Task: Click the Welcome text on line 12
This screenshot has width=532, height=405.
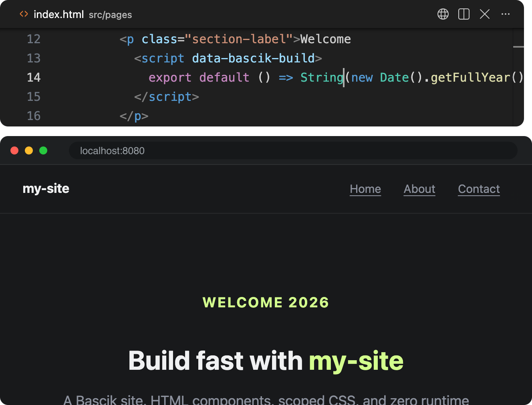Action: 326,39
